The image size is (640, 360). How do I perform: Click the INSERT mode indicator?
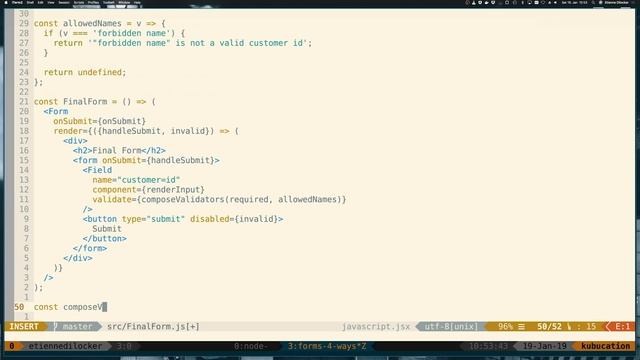coord(24,327)
